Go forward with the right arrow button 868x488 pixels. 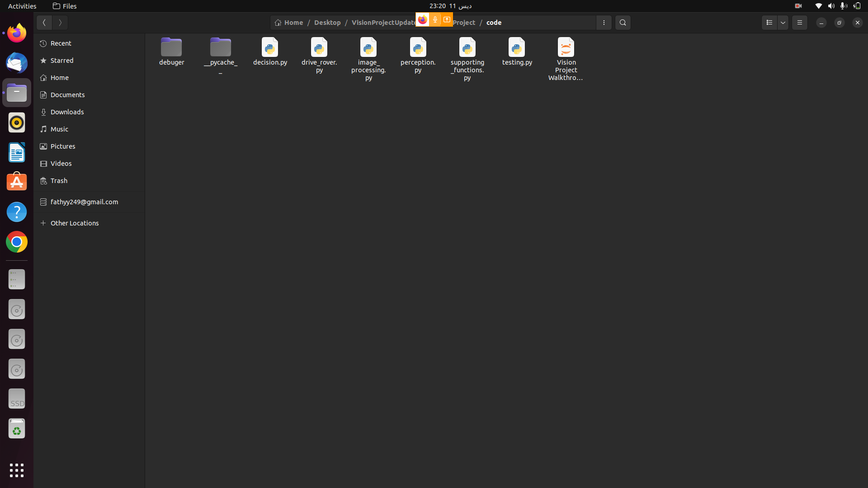pyautogui.click(x=60, y=23)
